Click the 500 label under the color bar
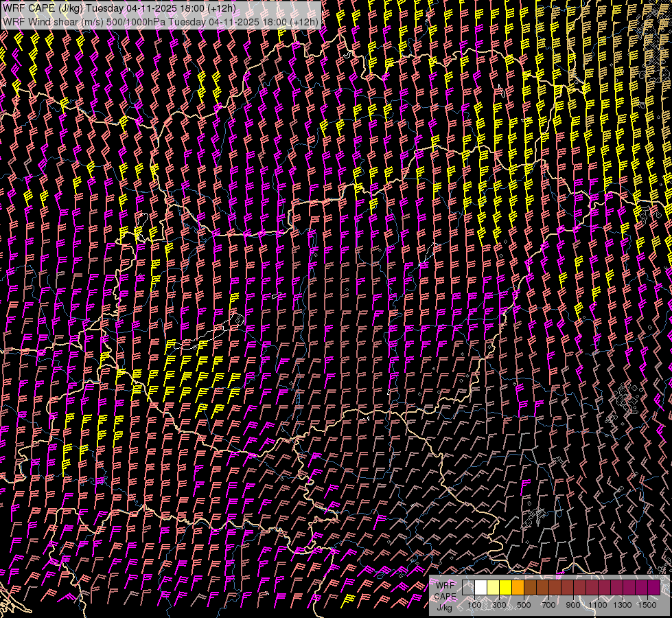Viewport: 672px width, 618px height. [x=524, y=605]
